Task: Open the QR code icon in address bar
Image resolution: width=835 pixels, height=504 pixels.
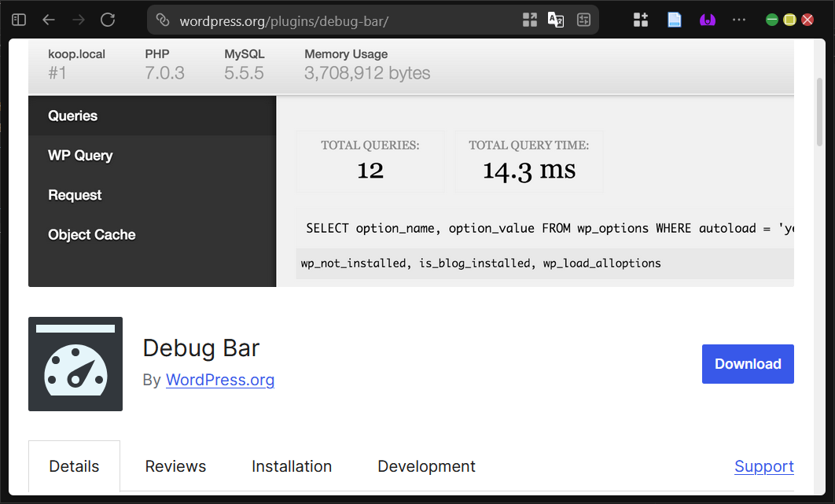Action: (530, 20)
